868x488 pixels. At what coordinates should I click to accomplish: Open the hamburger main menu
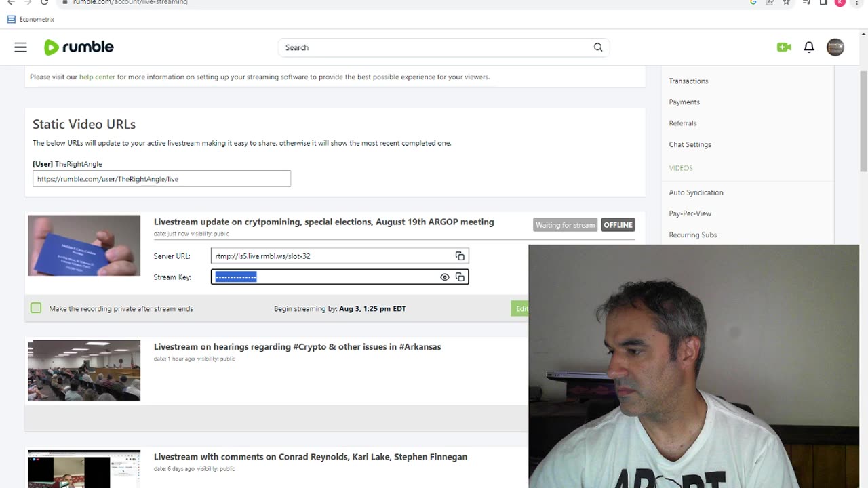21,47
